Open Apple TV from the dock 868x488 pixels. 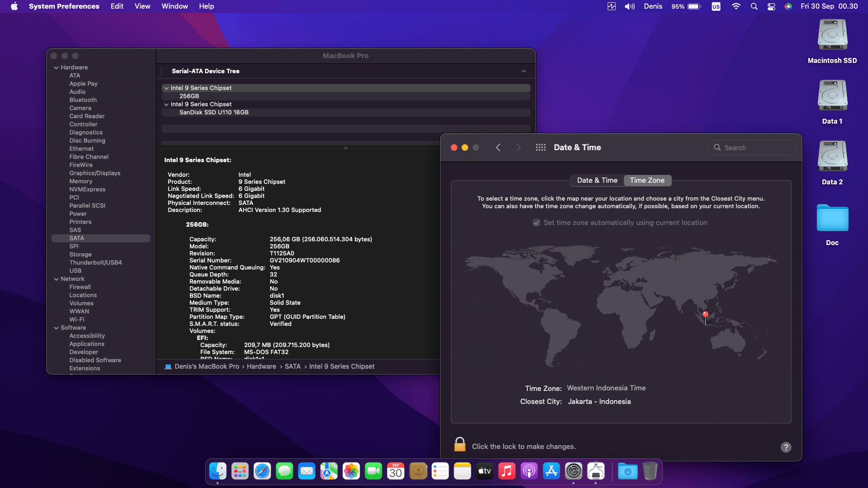click(x=484, y=471)
